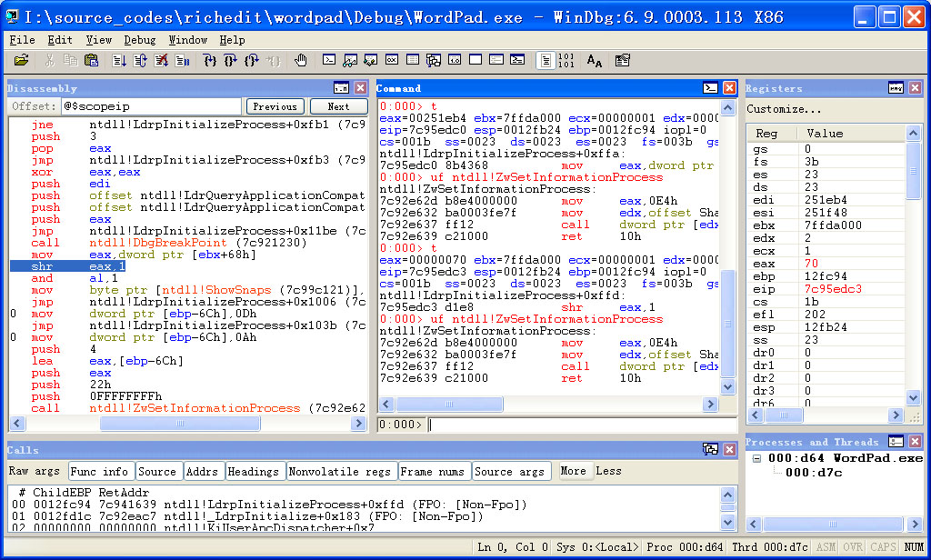The image size is (931, 560).
Task: Toggle the Source option in Calls panel
Action: 157,471
